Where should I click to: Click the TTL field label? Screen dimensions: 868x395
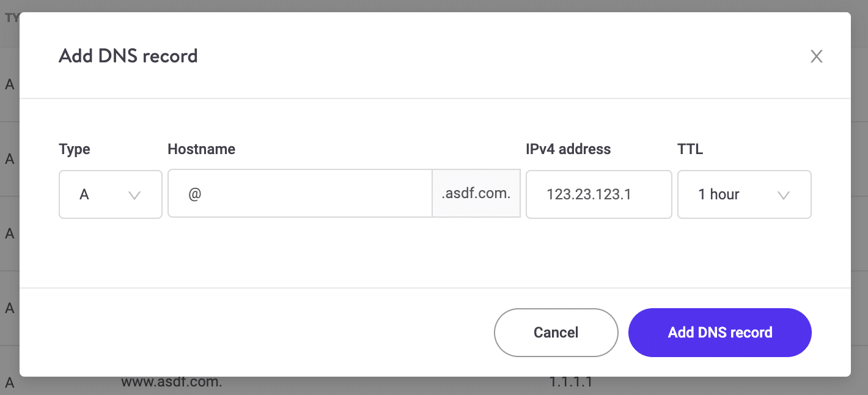690,149
